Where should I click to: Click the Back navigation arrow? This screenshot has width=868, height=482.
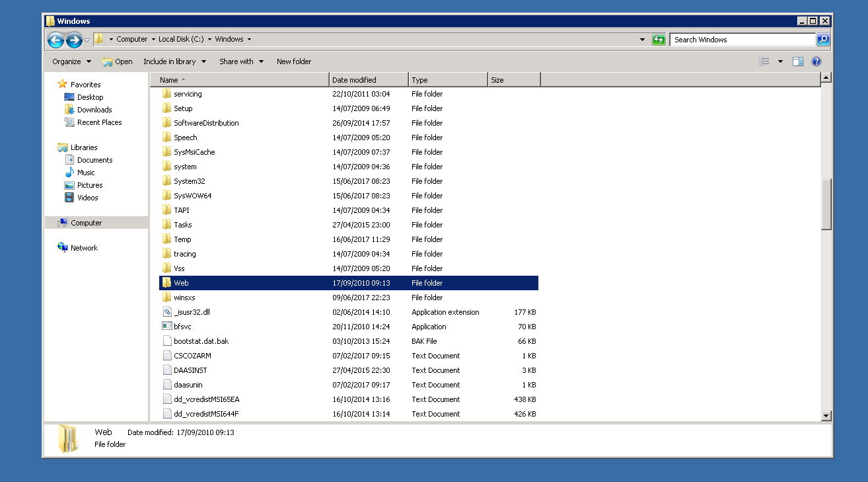coord(55,40)
